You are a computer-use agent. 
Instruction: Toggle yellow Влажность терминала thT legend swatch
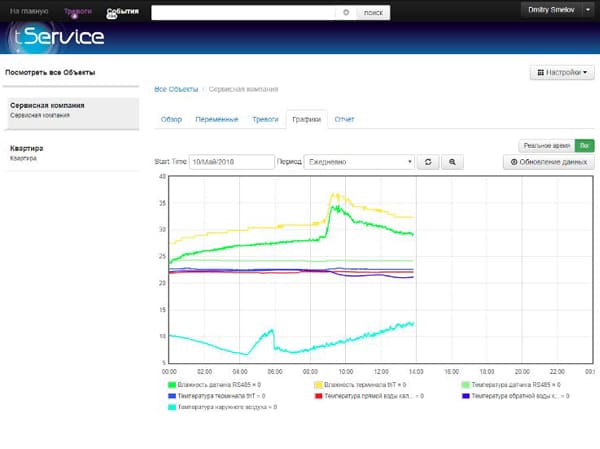[x=318, y=385]
